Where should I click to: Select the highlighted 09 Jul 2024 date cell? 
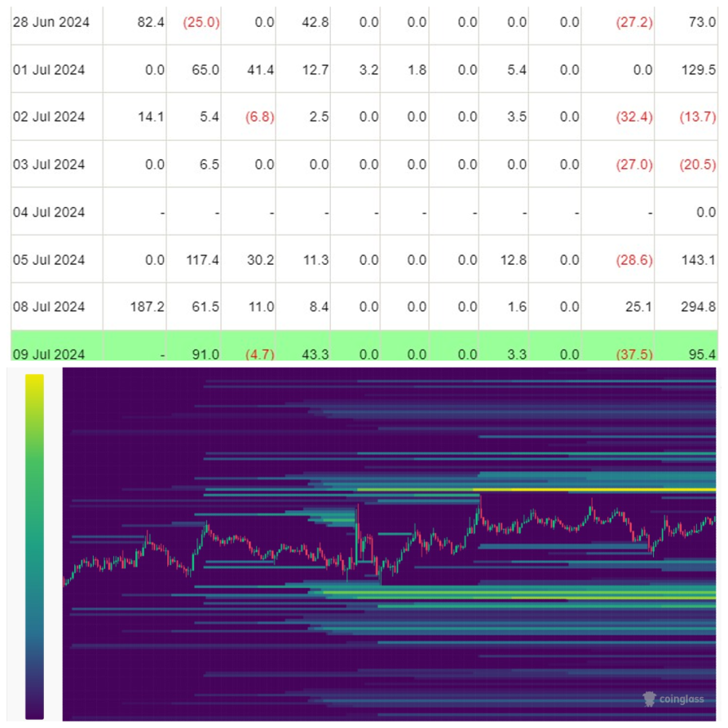pyautogui.click(x=56, y=346)
